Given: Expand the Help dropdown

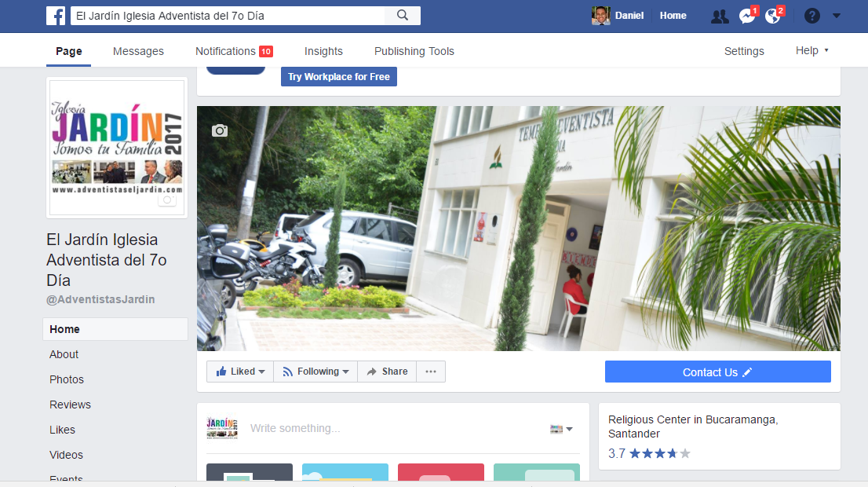Looking at the screenshot, I should pos(811,50).
